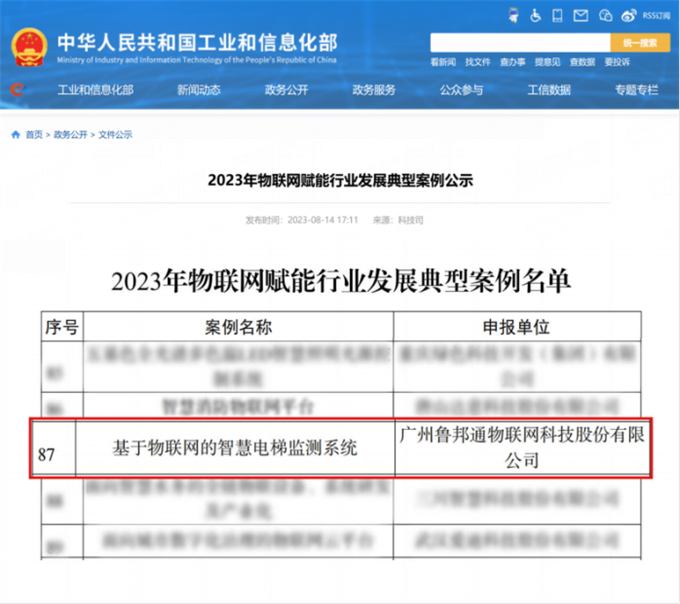
Task: Click the 序号 table header
Action: (62, 326)
